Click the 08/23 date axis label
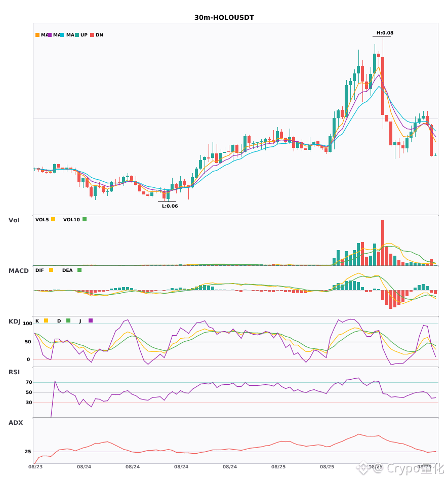 [35, 467]
